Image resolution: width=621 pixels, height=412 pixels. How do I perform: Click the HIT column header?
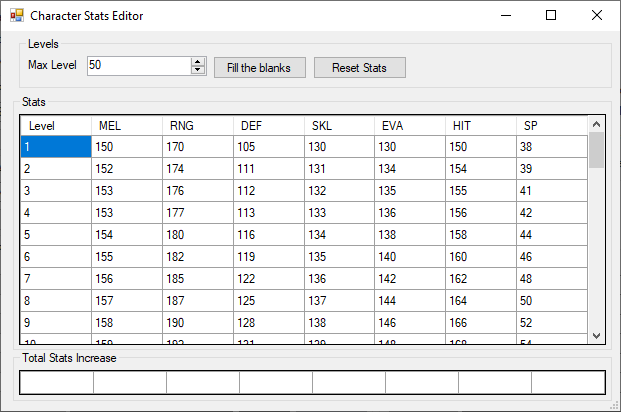[x=481, y=126]
